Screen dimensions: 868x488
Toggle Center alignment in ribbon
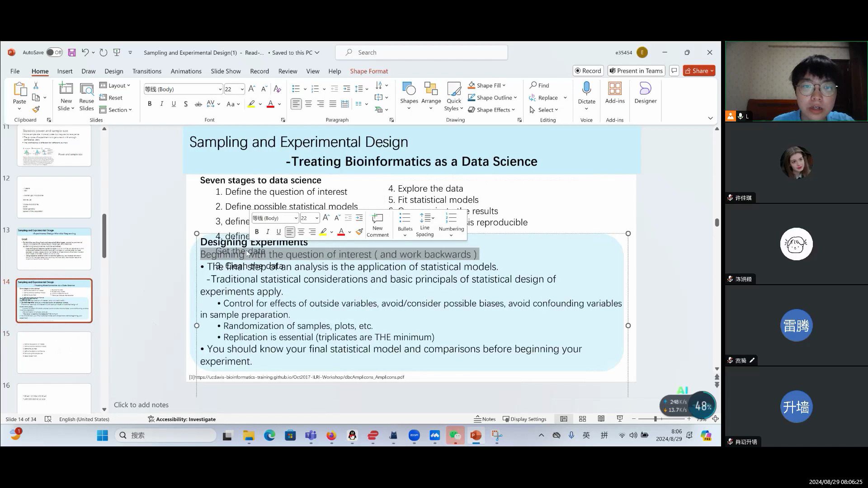coord(308,104)
